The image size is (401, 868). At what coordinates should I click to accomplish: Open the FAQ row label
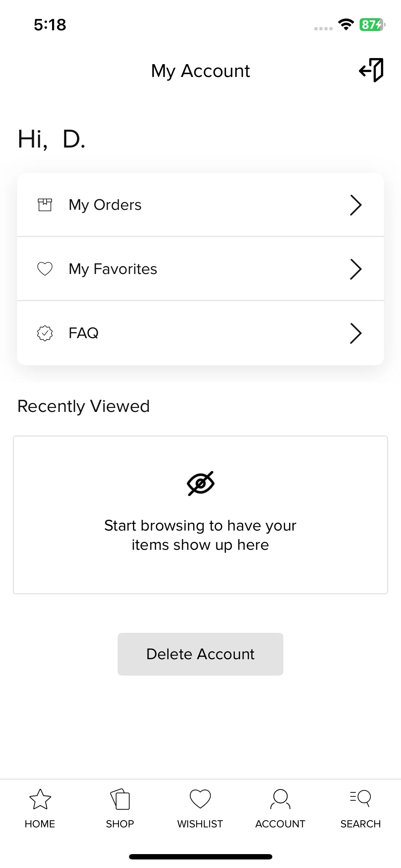tap(83, 333)
